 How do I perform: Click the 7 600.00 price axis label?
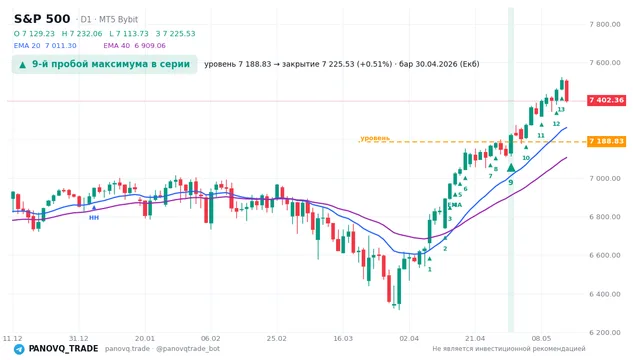604,63
